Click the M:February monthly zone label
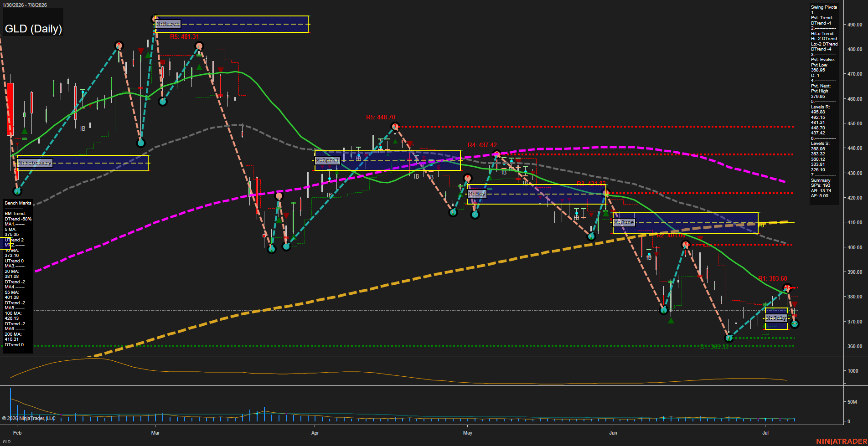Viewport: 868px width, 446px height. tap(35, 163)
